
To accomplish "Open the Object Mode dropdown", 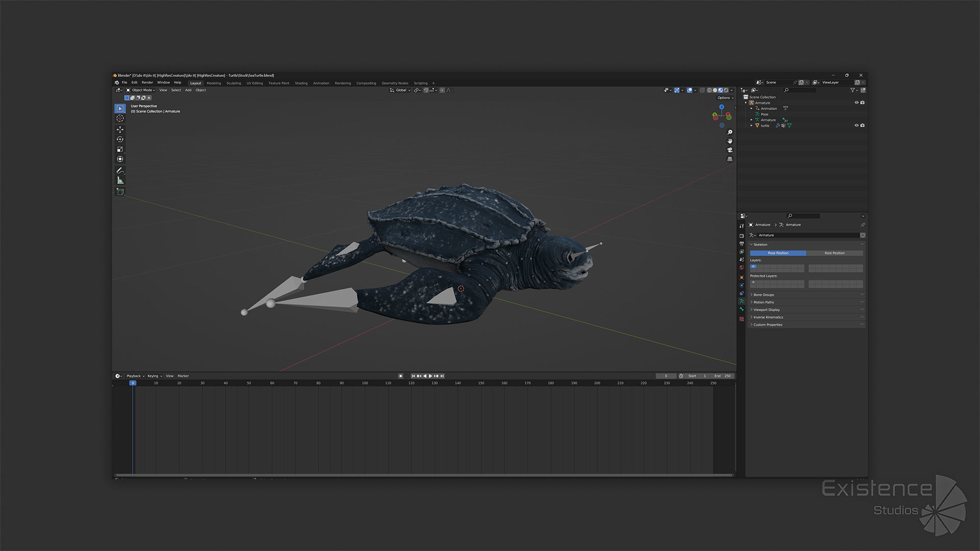I will (143, 90).
